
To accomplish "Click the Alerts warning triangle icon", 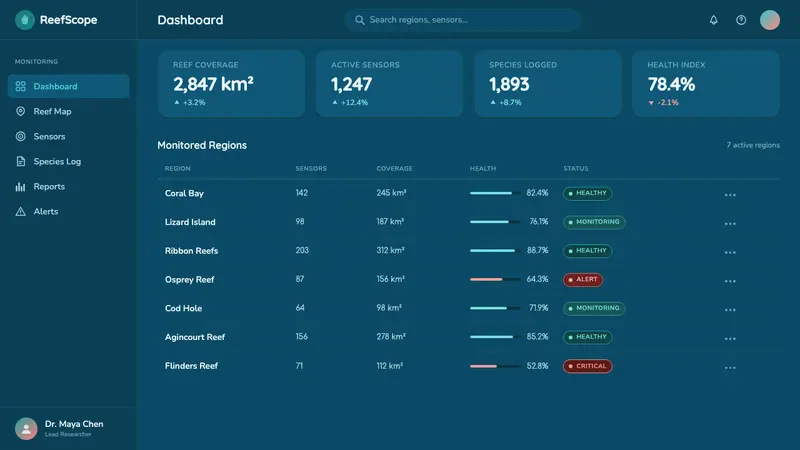I will tap(20, 211).
